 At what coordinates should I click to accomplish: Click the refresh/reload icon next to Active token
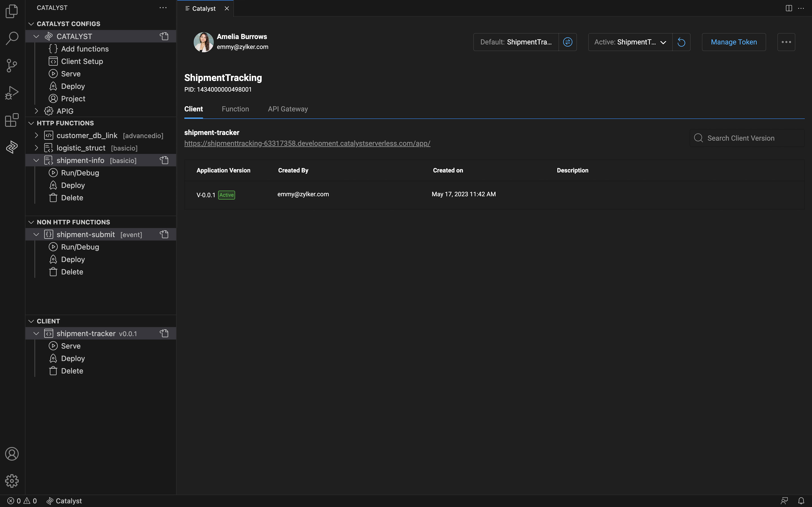coord(682,42)
